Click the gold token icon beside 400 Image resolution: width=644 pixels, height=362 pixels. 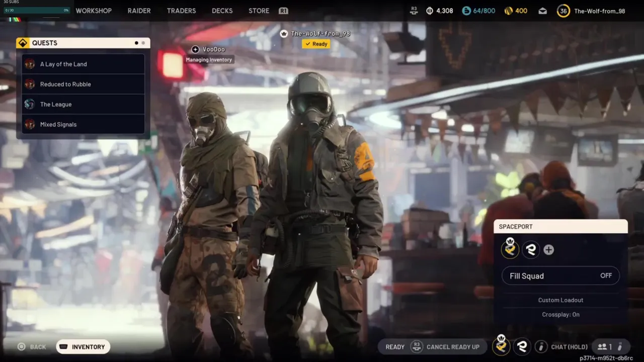(509, 11)
